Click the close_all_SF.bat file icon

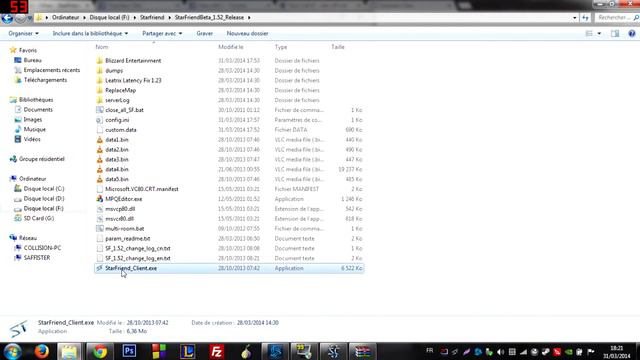[100, 110]
